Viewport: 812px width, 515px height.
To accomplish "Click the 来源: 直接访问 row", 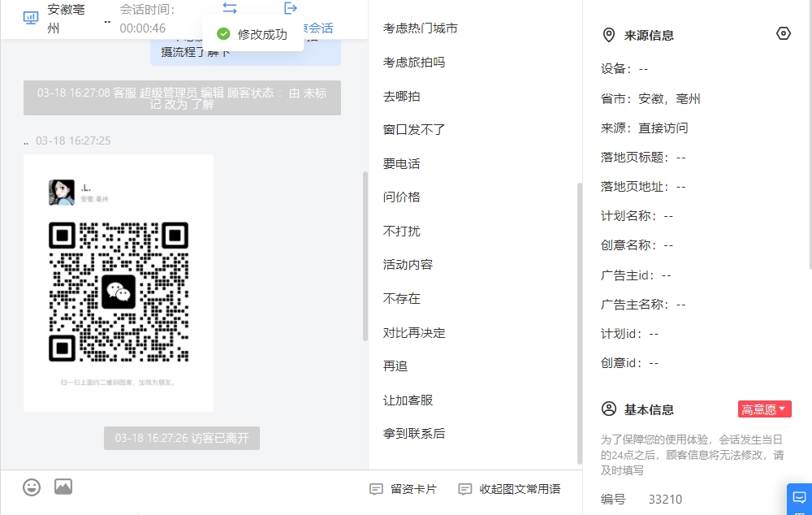I will [644, 128].
